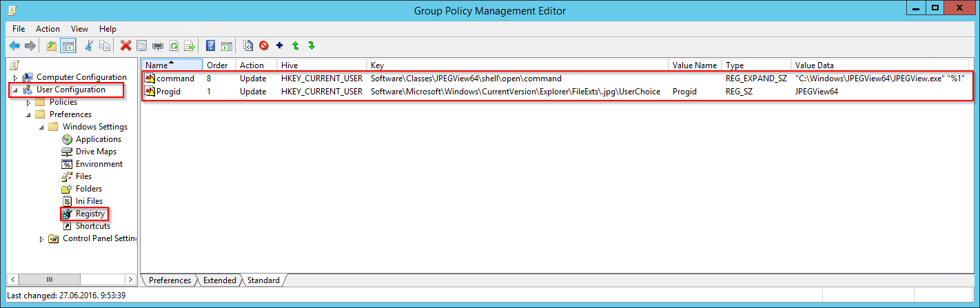Click the printer icon in toolbar
This screenshot has height=308, width=980.
click(158, 46)
